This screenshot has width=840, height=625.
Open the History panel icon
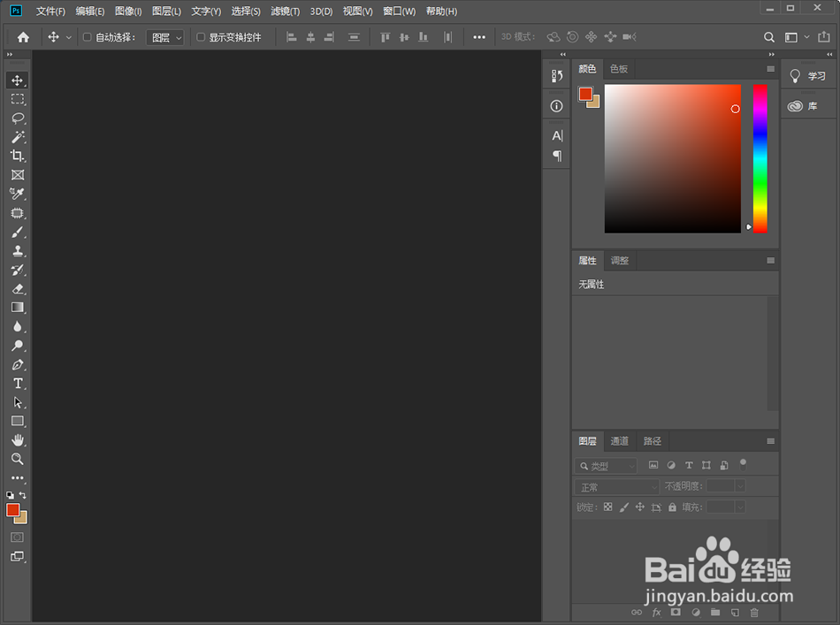click(x=556, y=76)
